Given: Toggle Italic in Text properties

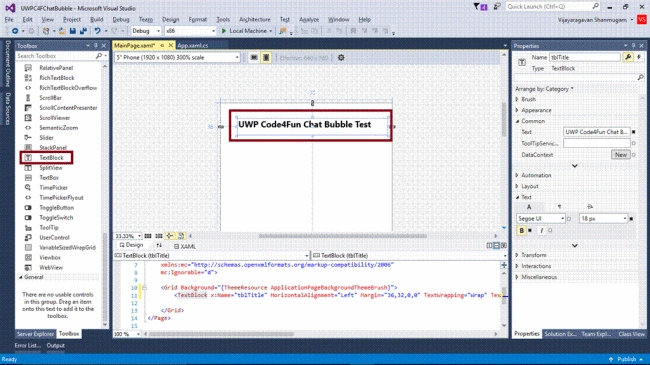Looking at the screenshot, I should pyautogui.click(x=542, y=231).
